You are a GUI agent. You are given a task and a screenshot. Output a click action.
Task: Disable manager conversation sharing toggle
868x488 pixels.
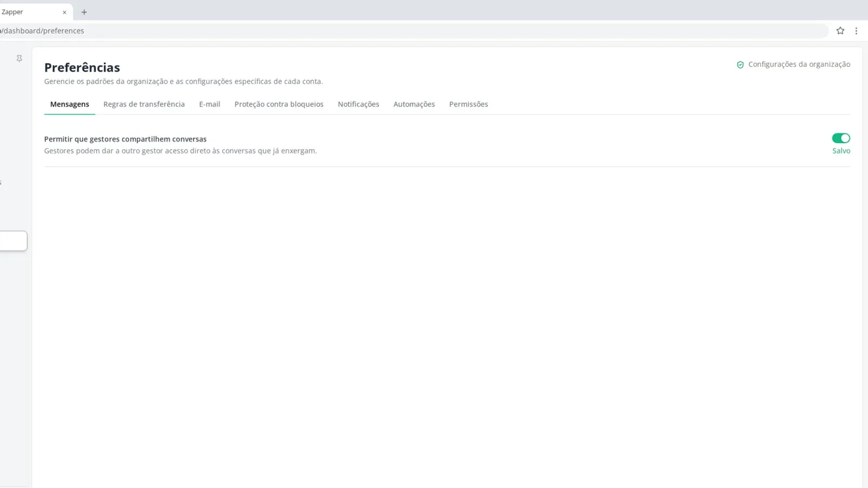tap(841, 138)
